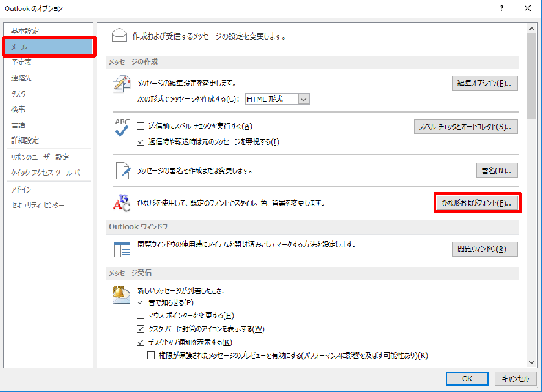Image resolution: width=542 pixels, height=392 pixels.
Task: Close the Outlook options dialog
Action: click(x=528, y=8)
